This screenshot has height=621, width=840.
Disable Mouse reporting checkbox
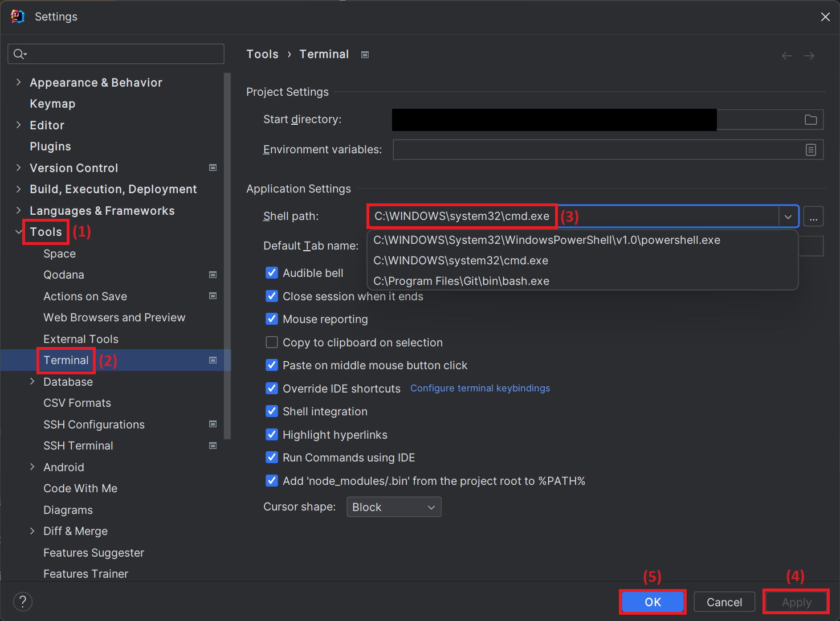click(x=272, y=319)
